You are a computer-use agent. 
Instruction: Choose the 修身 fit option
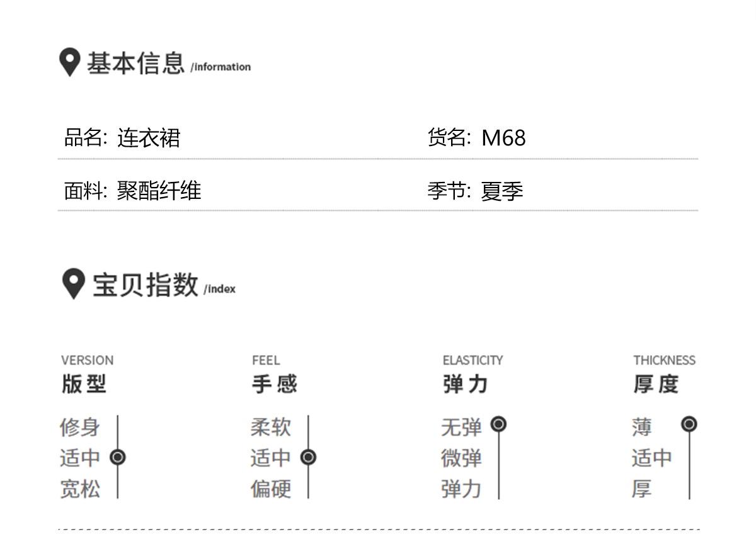pos(80,427)
